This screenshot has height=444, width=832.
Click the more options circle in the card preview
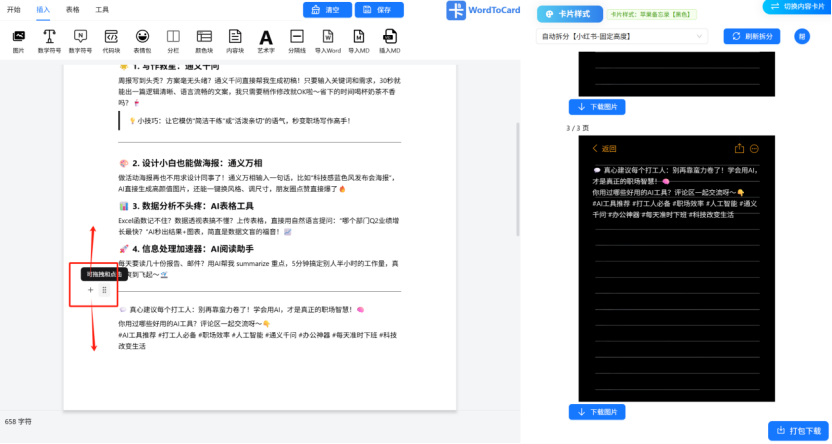tap(755, 149)
